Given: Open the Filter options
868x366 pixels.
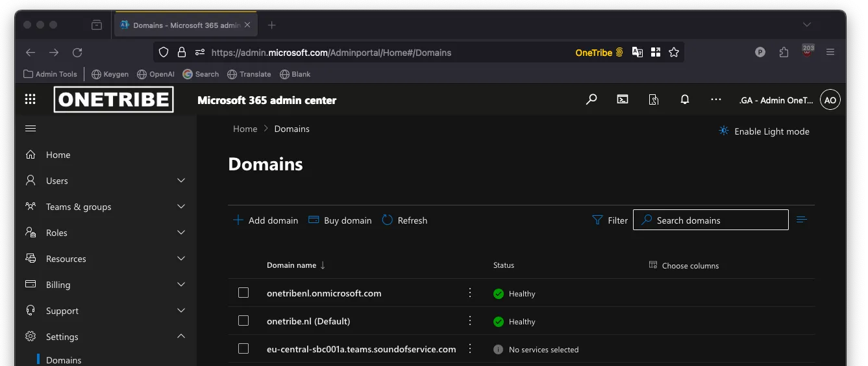Looking at the screenshot, I should coord(610,220).
